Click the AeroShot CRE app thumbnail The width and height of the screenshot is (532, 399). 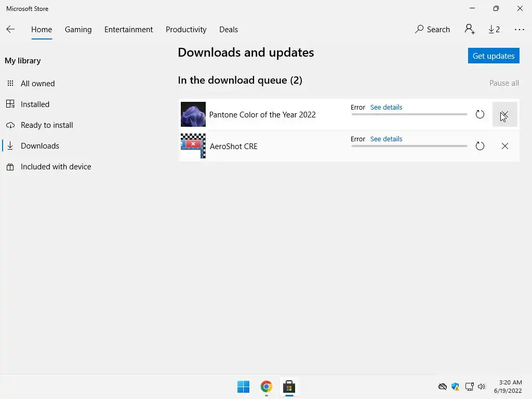(193, 146)
